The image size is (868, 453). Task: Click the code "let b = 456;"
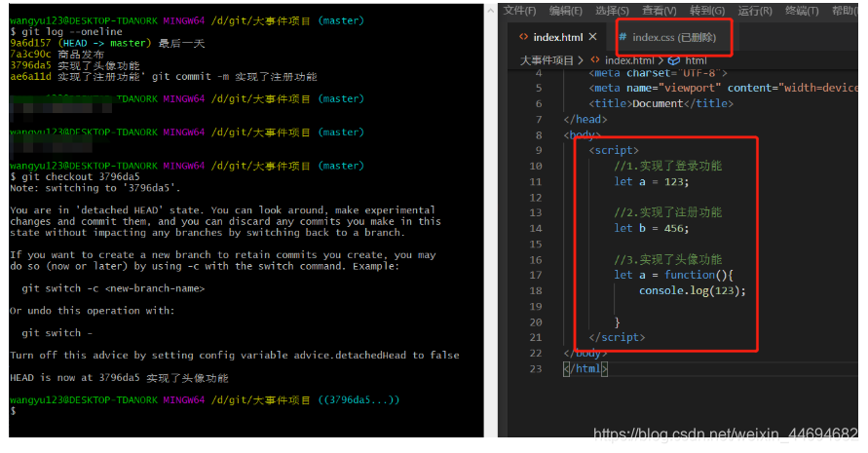[651, 228]
